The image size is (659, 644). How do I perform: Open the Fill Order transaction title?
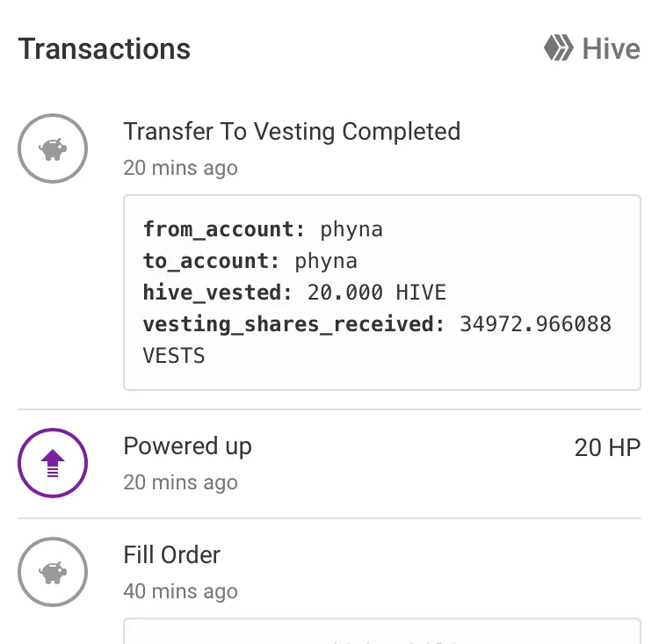click(x=172, y=554)
